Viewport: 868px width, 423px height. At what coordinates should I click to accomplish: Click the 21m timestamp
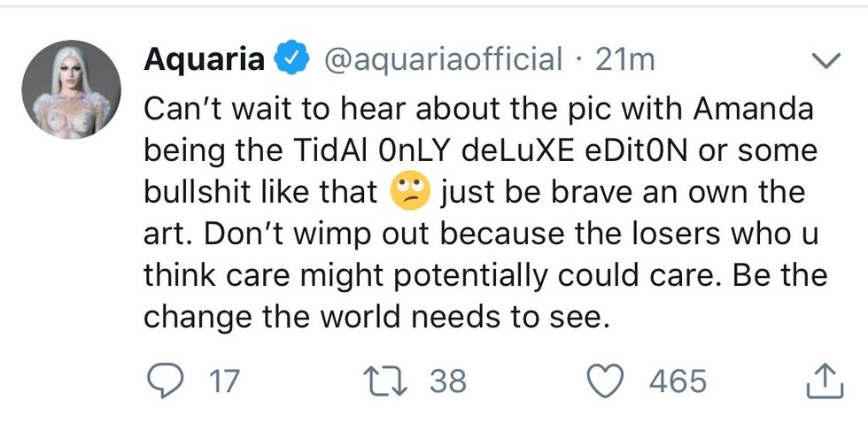625,60
